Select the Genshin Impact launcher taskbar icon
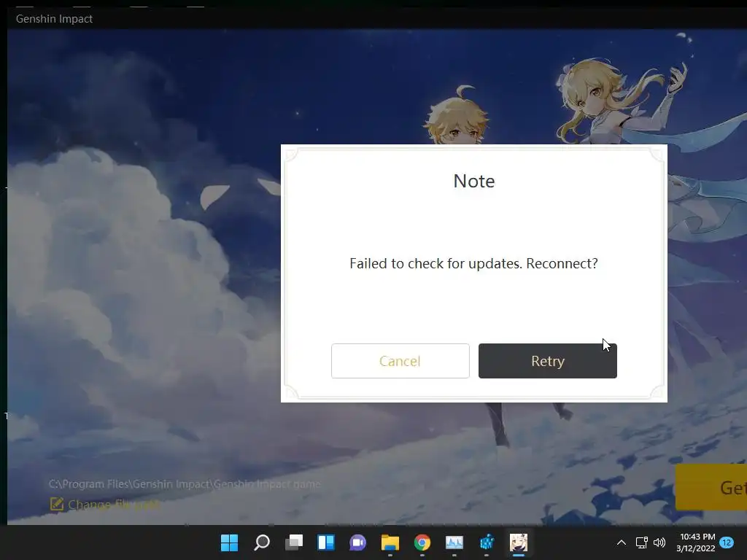This screenshot has height=560, width=747. click(x=519, y=542)
